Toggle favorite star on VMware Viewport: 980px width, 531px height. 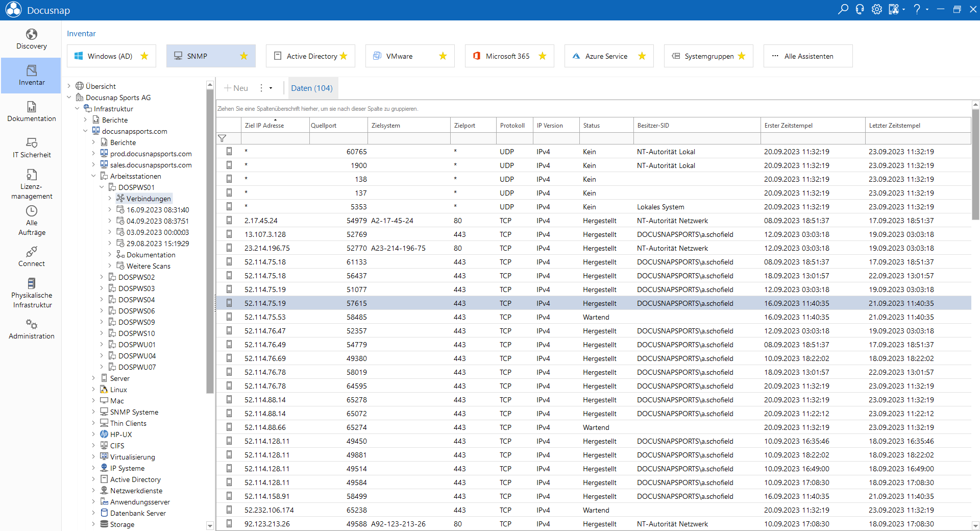pyautogui.click(x=443, y=56)
